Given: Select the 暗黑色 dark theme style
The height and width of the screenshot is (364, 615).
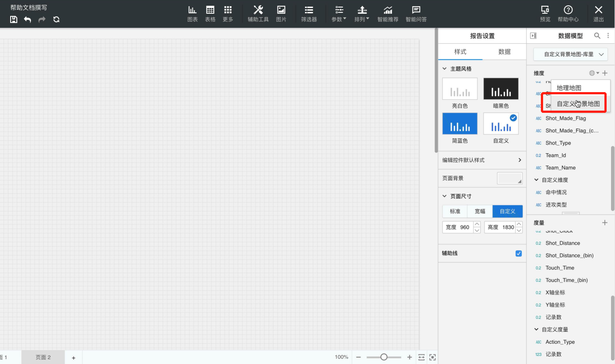Looking at the screenshot, I should (501, 89).
